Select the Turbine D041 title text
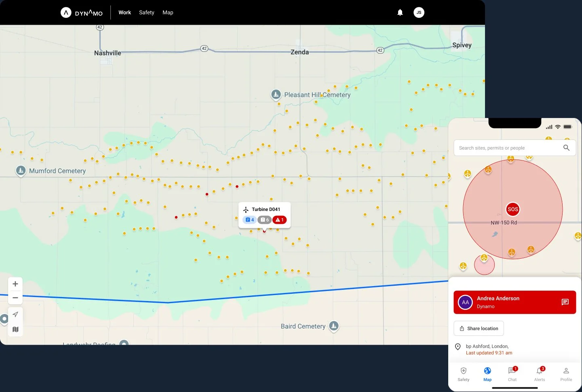 tap(266, 209)
